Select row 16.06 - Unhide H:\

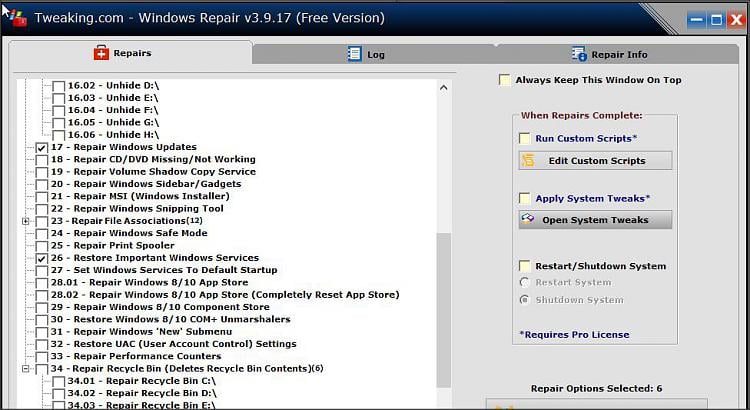click(x=113, y=135)
